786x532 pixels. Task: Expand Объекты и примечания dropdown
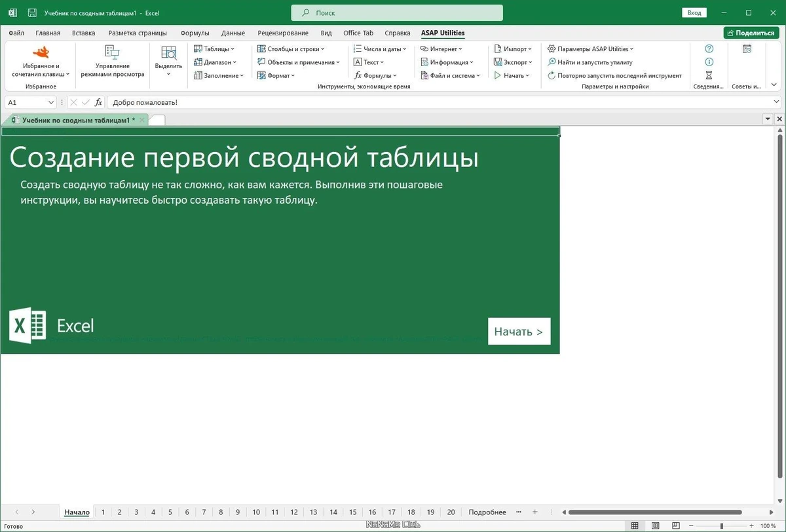point(299,62)
